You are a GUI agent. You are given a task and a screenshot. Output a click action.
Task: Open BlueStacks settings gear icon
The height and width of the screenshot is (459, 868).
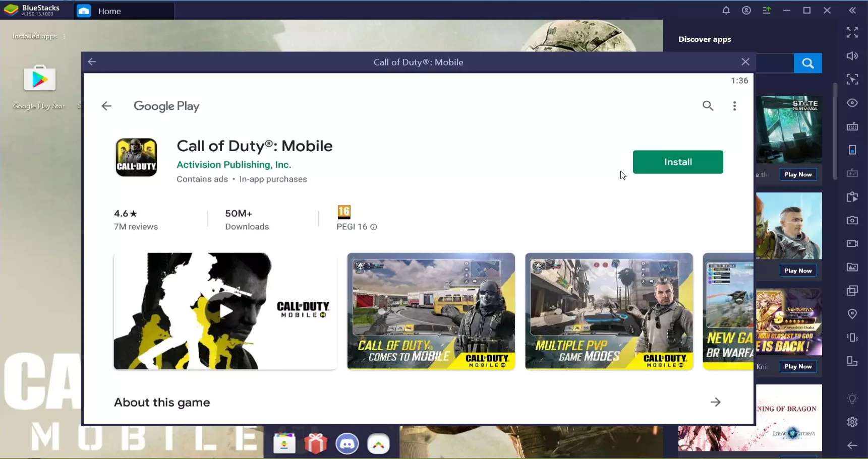(852, 422)
